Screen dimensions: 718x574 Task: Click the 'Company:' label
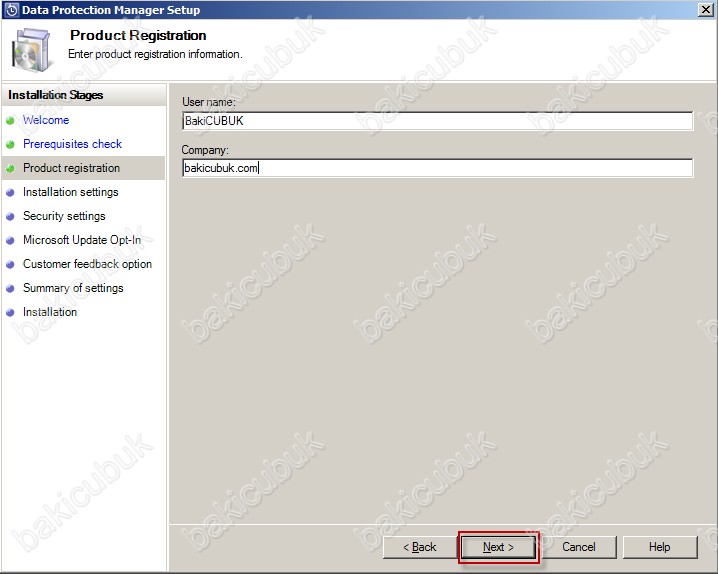tap(205, 150)
